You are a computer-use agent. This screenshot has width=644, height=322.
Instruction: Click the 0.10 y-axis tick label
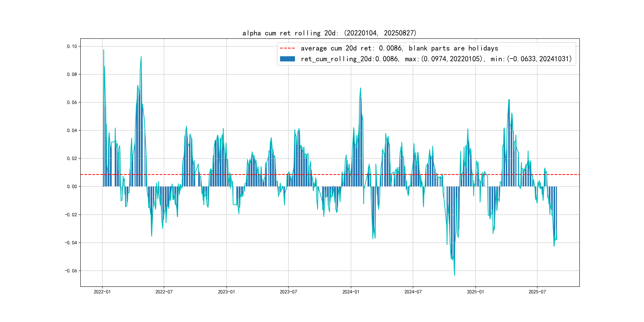(72, 46)
